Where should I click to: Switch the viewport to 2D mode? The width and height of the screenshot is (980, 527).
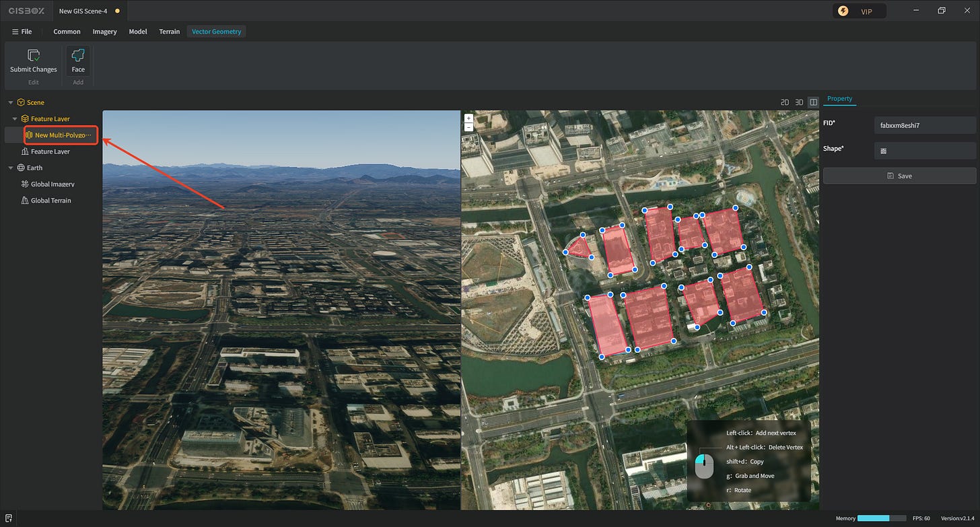784,102
